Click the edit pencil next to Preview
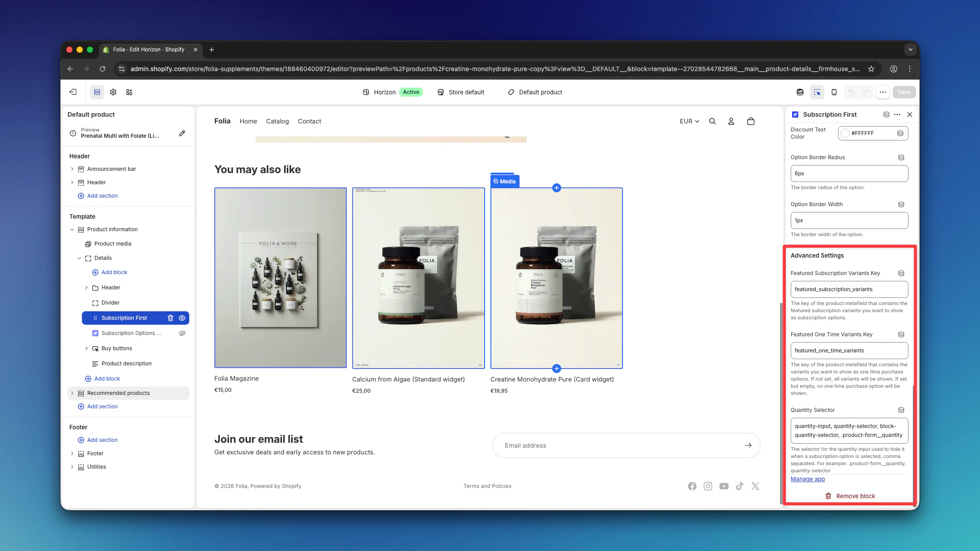This screenshot has width=980, height=551. [x=182, y=133]
